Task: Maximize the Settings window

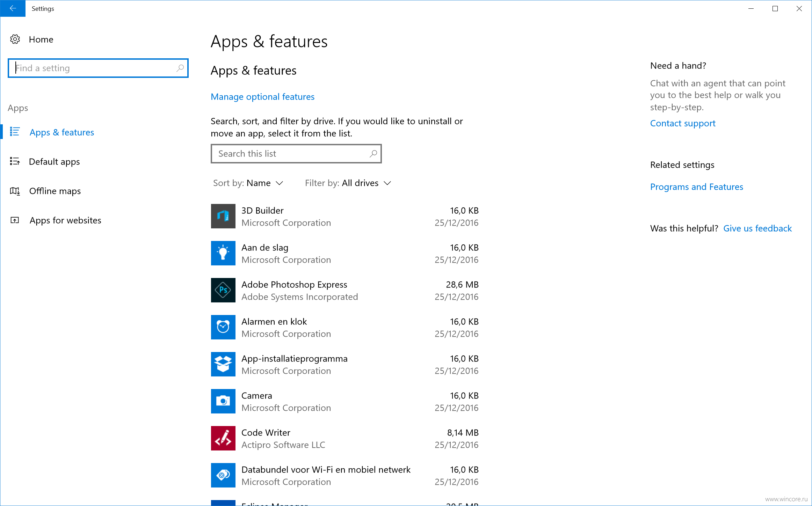Action: pyautogui.click(x=775, y=8)
